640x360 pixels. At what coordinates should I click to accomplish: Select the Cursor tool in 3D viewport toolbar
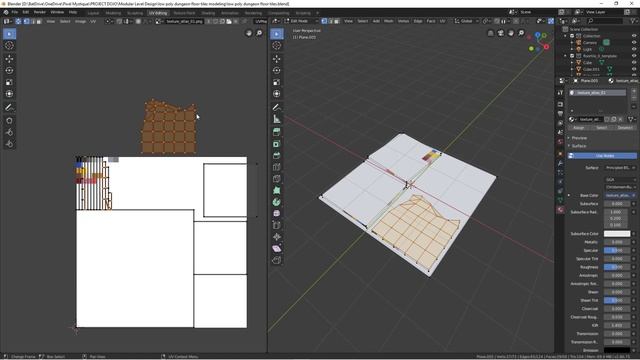pos(277,46)
